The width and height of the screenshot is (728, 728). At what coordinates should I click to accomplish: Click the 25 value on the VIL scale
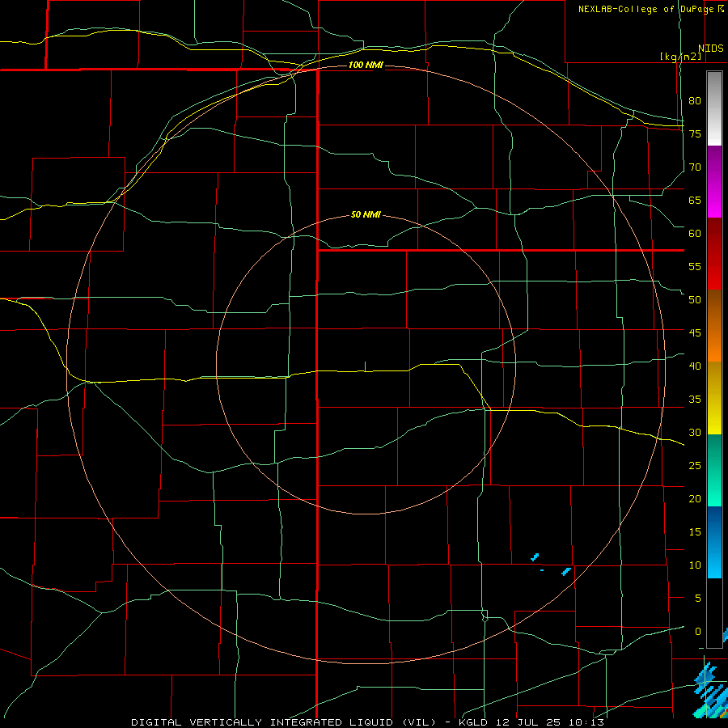tap(695, 466)
